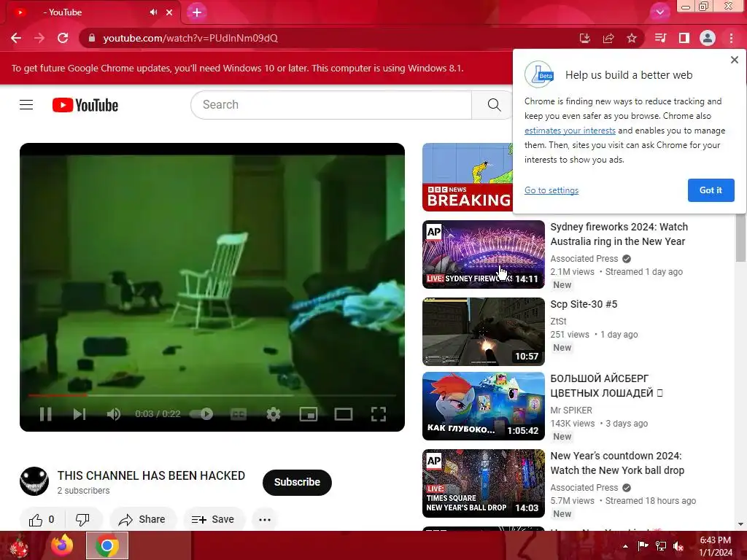Click the address bar URL

[190, 38]
